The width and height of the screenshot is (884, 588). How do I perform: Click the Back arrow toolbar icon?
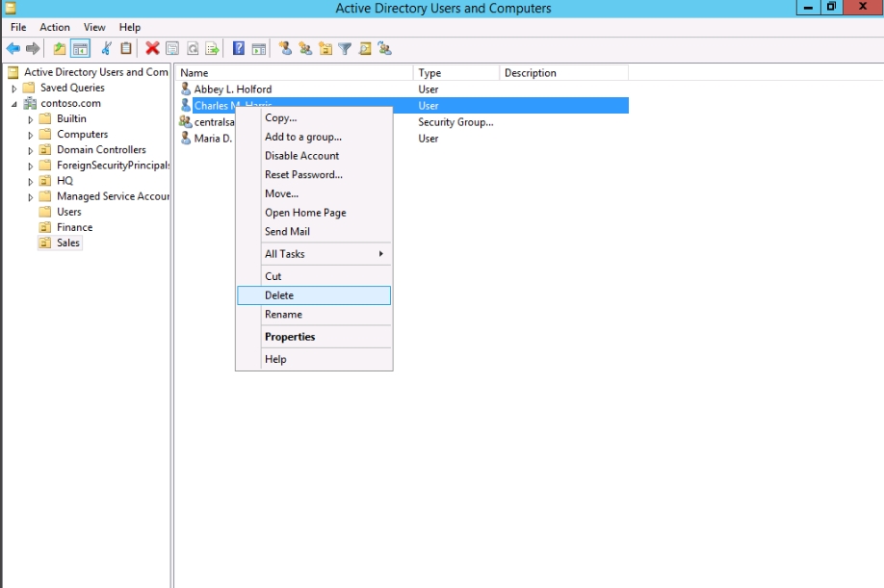(13, 49)
